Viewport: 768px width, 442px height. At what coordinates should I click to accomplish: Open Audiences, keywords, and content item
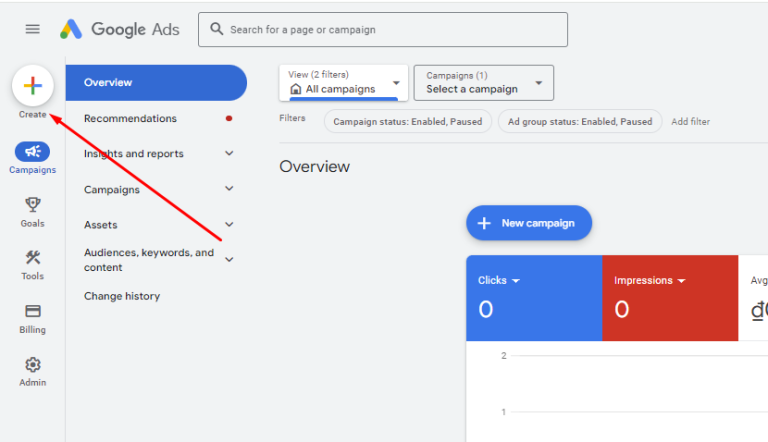149,260
